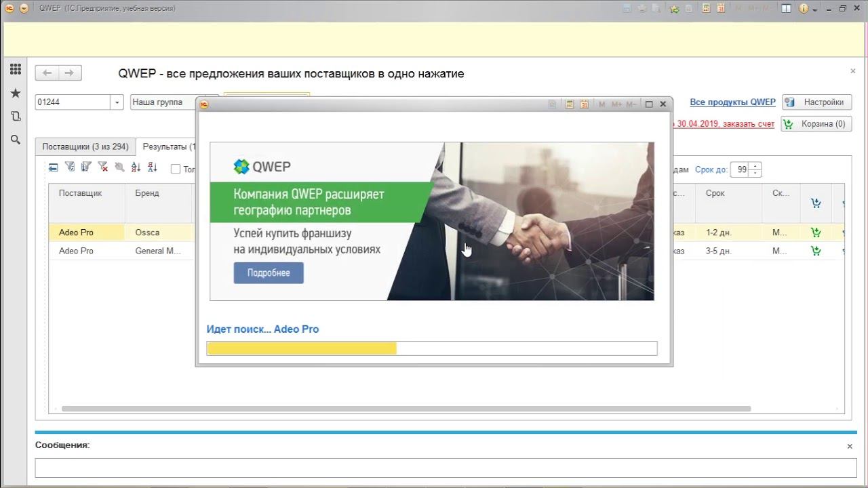Click the favorites star icon in title bar
The height and width of the screenshot is (488, 868).
pos(674,9)
